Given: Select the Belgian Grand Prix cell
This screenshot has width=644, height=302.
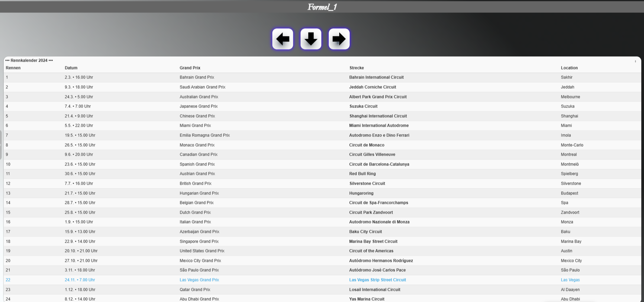Looking at the screenshot, I should 196,203.
